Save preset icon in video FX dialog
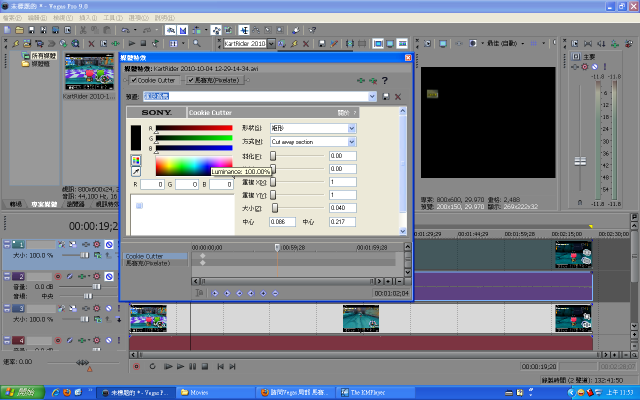Viewport: 640px width, 400px height. [386, 97]
